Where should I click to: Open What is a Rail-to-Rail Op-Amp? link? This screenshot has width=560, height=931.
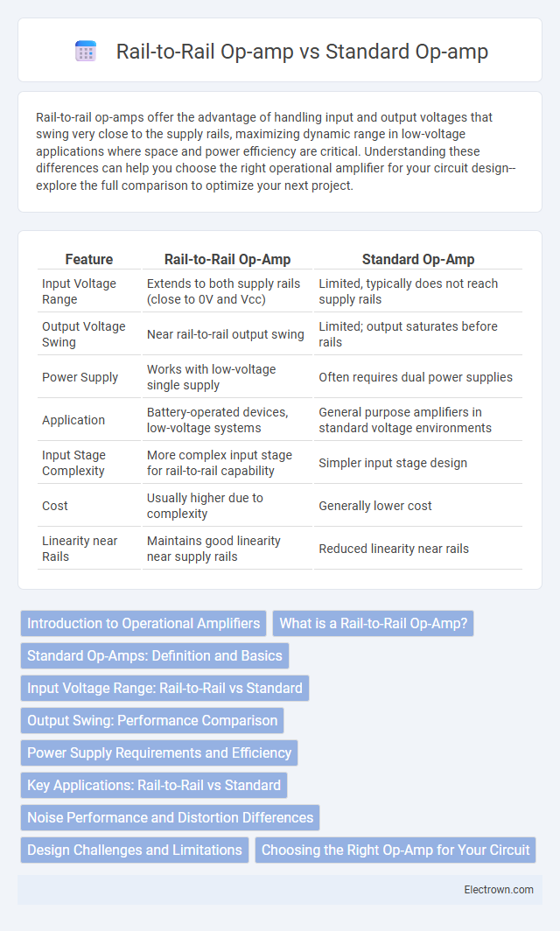[374, 623]
